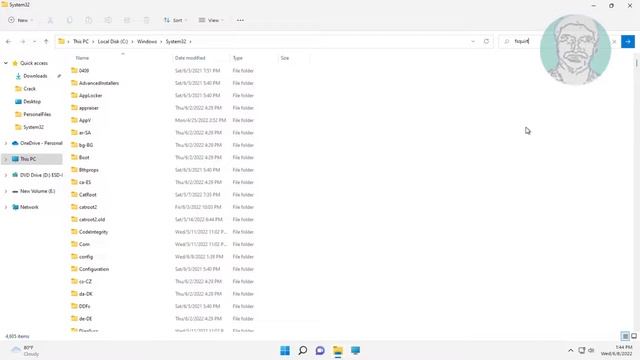Go forward with the forward arrow
Image resolution: width=640 pixels, height=360 pixels.
(23, 42)
